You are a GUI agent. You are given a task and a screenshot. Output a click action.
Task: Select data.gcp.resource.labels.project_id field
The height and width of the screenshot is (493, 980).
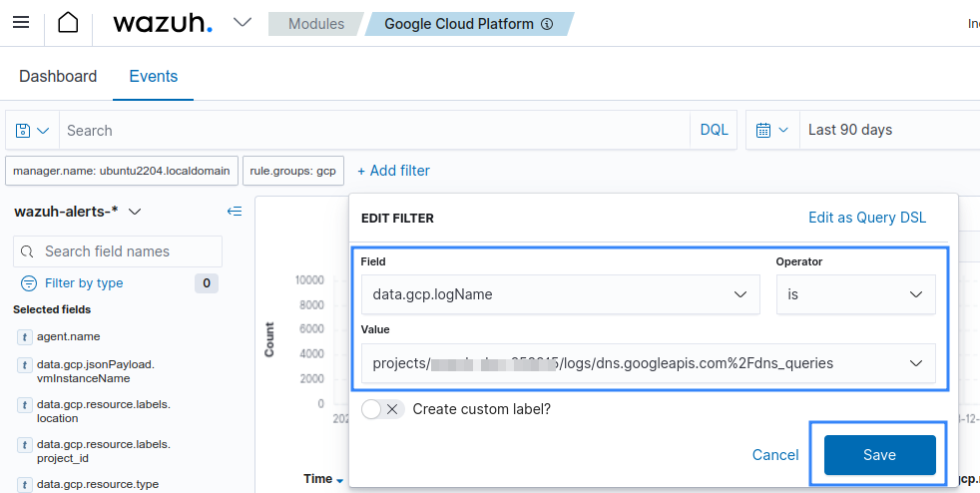[x=103, y=451]
